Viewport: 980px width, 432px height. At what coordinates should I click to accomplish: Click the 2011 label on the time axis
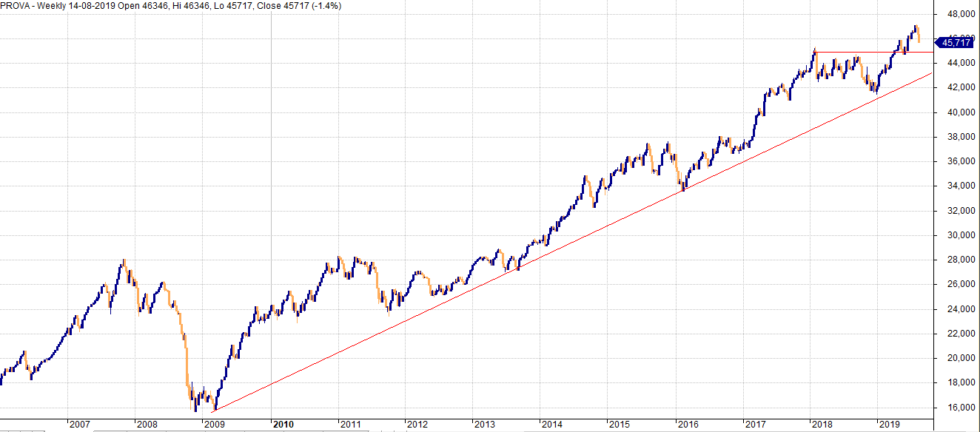tap(350, 425)
